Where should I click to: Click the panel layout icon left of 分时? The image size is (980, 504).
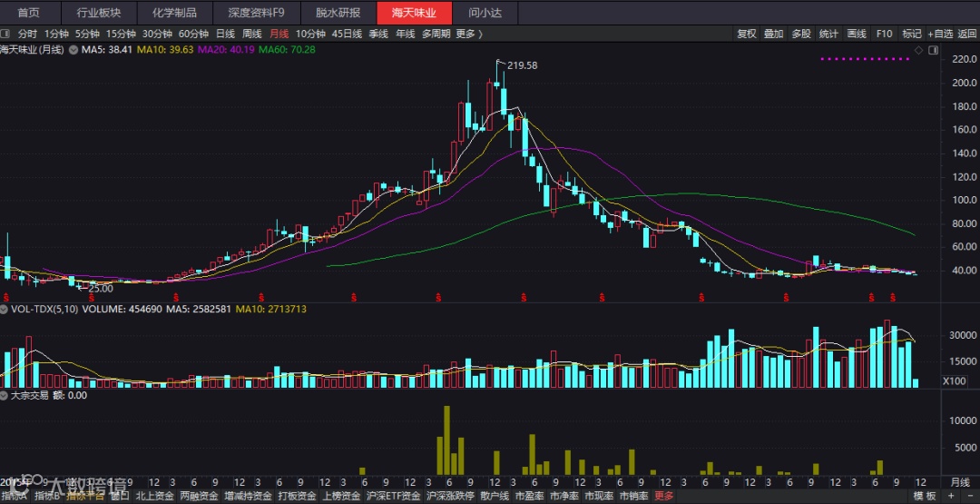click(5, 34)
